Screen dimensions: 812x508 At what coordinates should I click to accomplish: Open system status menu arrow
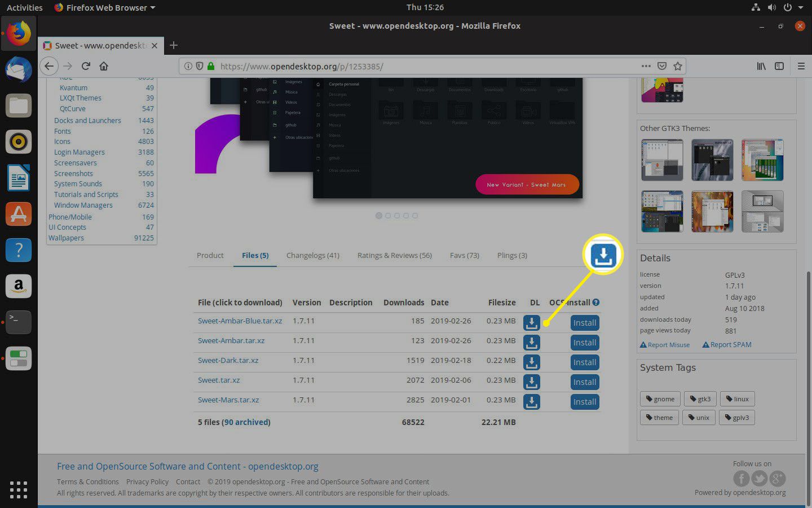pyautogui.click(x=802, y=7)
